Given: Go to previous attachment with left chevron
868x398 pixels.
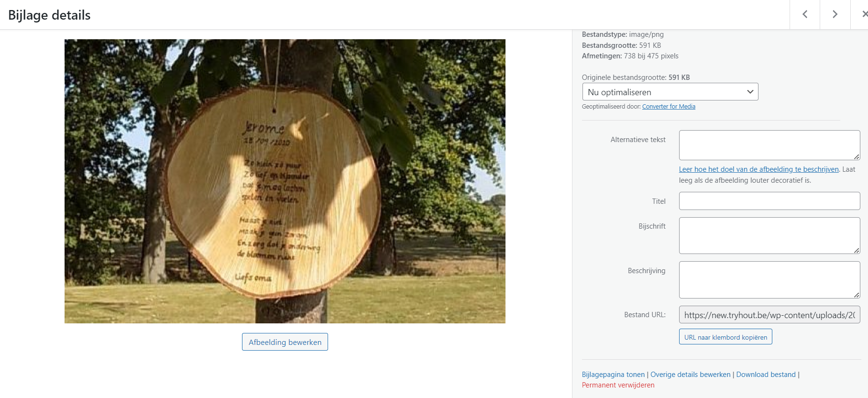Looking at the screenshot, I should pos(805,14).
